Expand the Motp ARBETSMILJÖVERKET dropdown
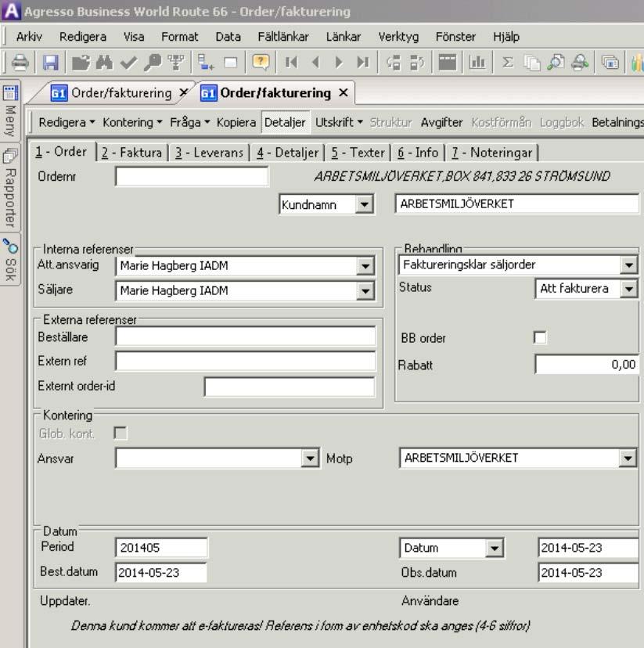The image size is (644, 648). click(x=628, y=459)
